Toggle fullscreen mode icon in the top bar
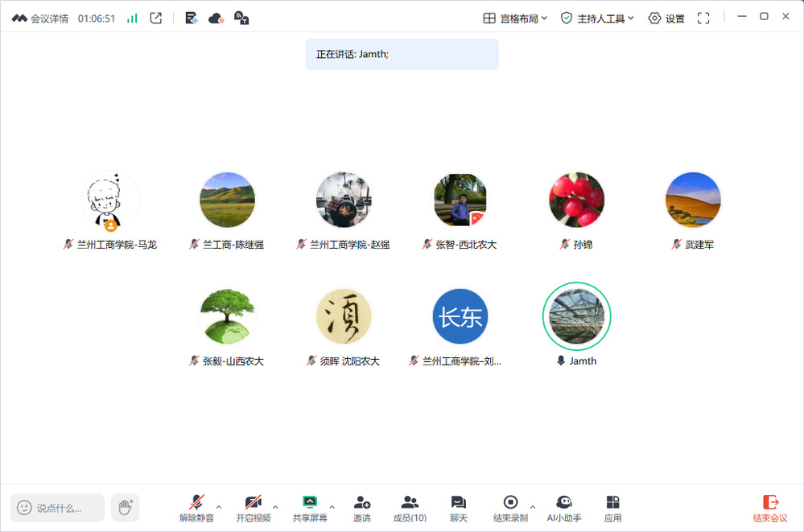Screen dimensions: 804x532 tap(703, 18)
